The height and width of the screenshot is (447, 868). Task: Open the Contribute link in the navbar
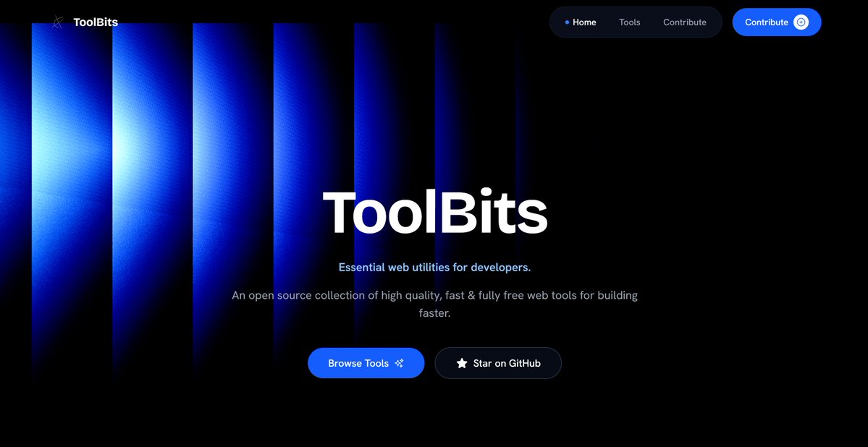pyautogui.click(x=684, y=22)
